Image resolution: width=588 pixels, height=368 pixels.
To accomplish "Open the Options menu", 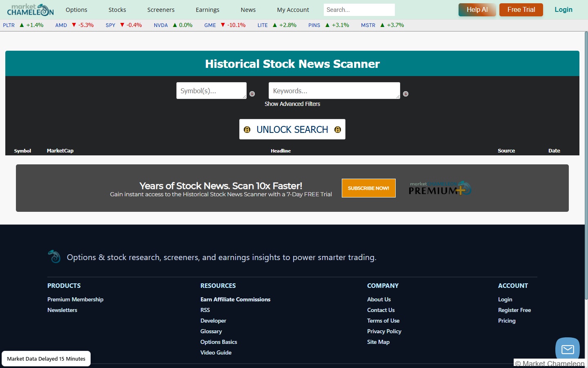I will [76, 10].
